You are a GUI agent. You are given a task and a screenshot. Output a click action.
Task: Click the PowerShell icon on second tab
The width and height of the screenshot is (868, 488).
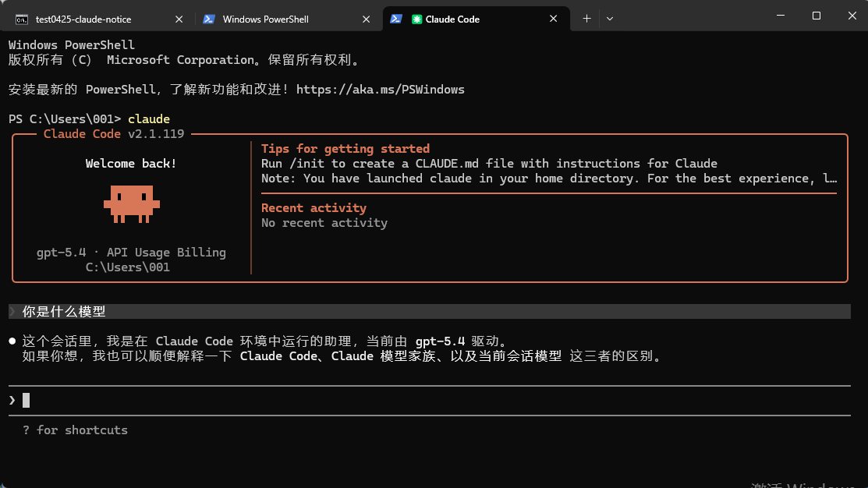pyautogui.click(x=209, y=19)
